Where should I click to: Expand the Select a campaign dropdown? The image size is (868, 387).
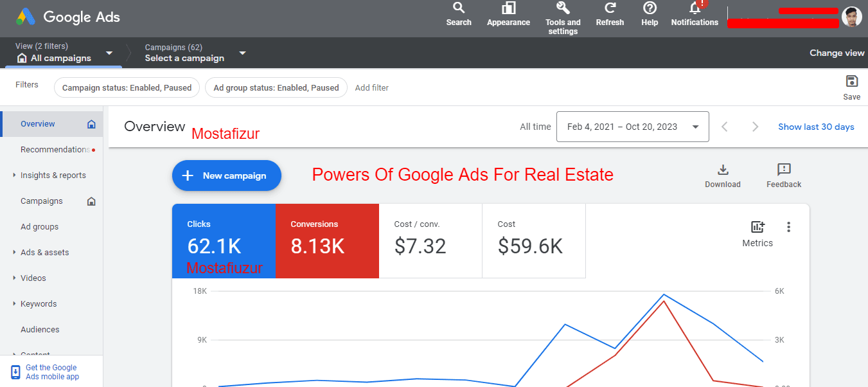[242, 53]
